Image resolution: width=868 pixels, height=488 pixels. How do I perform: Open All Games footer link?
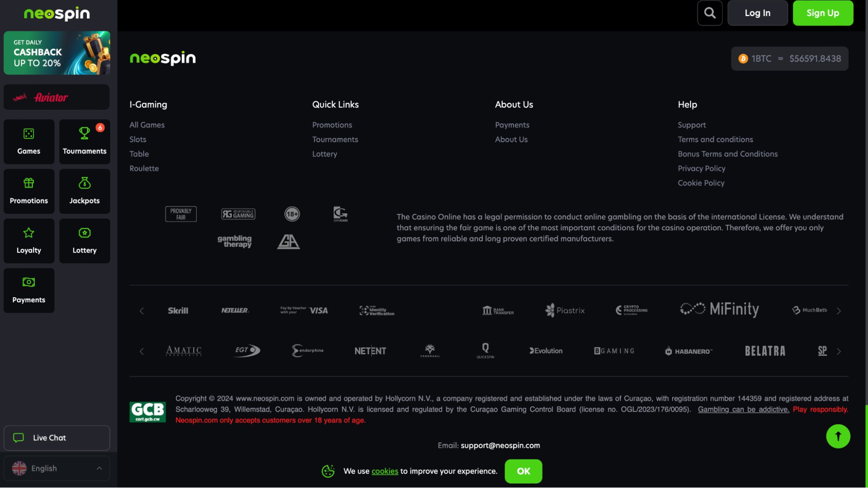click(x=147, y=125)
